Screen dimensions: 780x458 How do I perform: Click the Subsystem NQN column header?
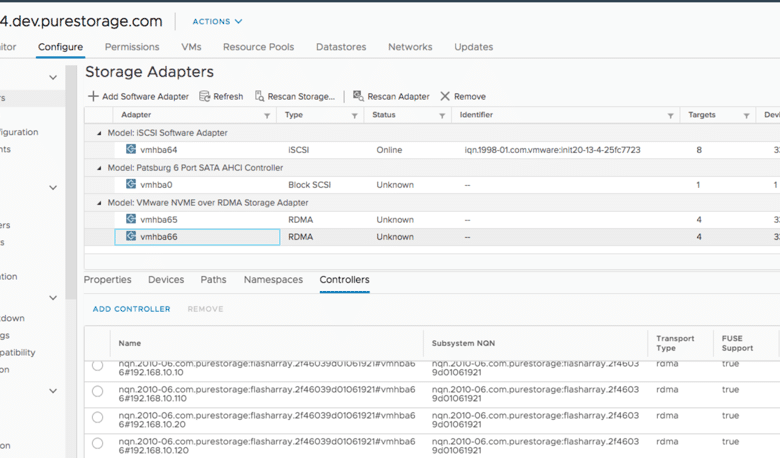tap(463, 343)
